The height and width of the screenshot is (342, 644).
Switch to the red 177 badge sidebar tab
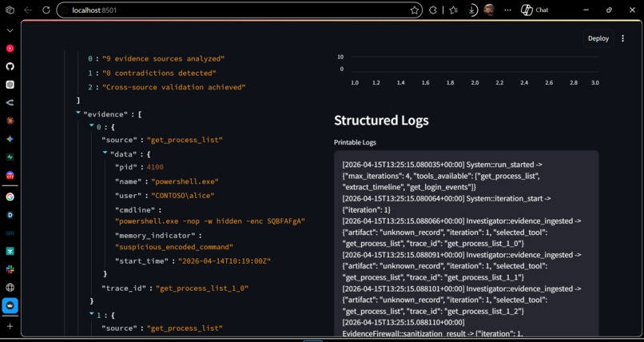(x=10, y=175)
